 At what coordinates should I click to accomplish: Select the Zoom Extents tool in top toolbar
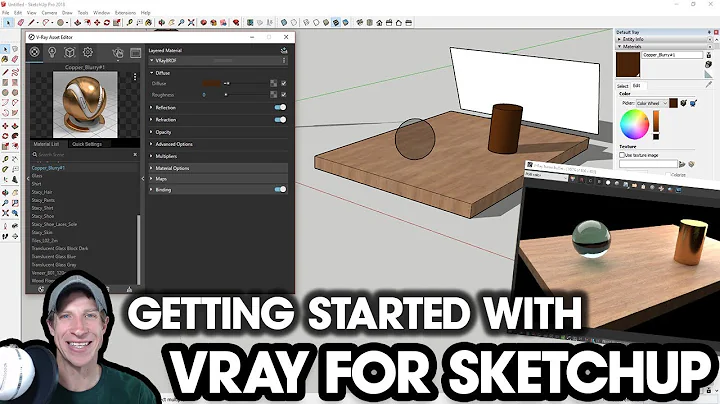point(191,22)
